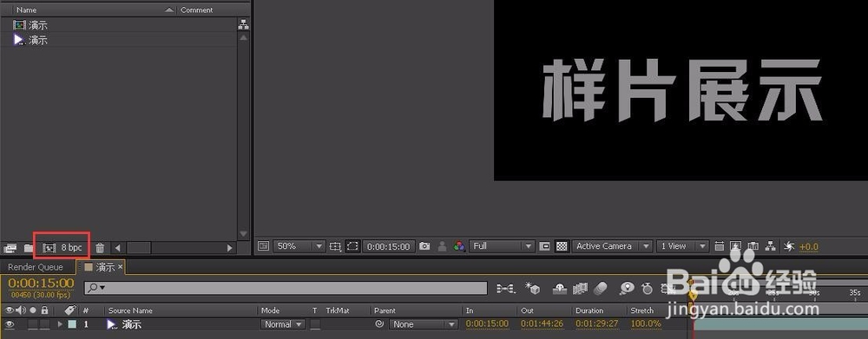The height and width of the screenshot is (339, 868).
Task: Open composition flowchart from viewer
Action: pos(770,246)
